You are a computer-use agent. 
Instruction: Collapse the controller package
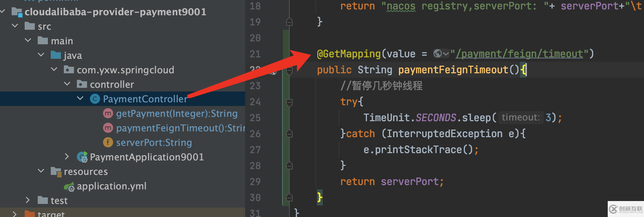click(67, 84)
